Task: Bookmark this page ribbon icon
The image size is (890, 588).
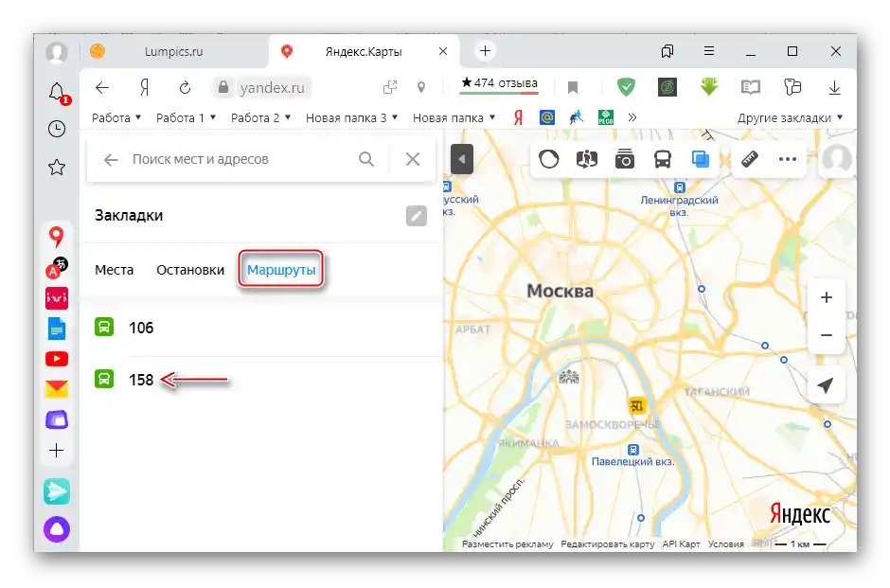Action: (573, 87)
